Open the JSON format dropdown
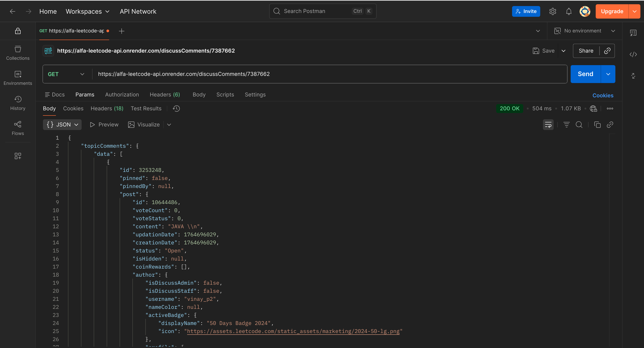The height and width of the screenshot is (348, 644). pos(62,125)
